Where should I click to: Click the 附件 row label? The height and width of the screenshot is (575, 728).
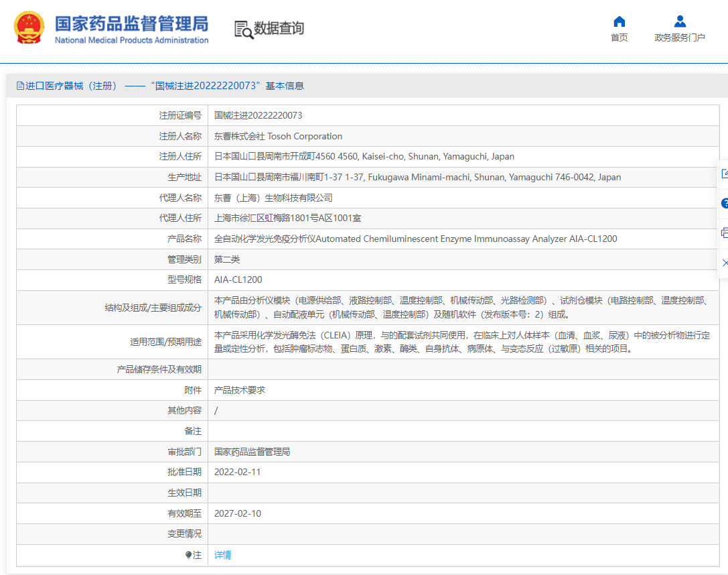point(193,390)
